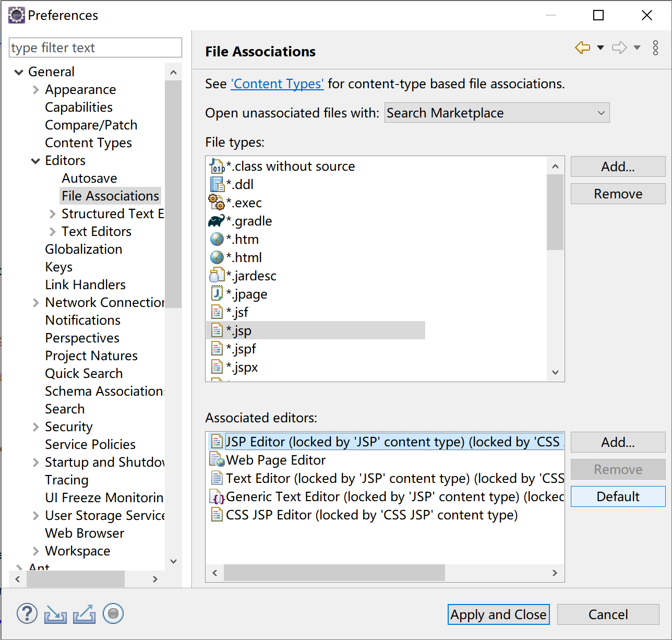
Task: Click the tree scroll down arrow
Action: pos(174,561)
